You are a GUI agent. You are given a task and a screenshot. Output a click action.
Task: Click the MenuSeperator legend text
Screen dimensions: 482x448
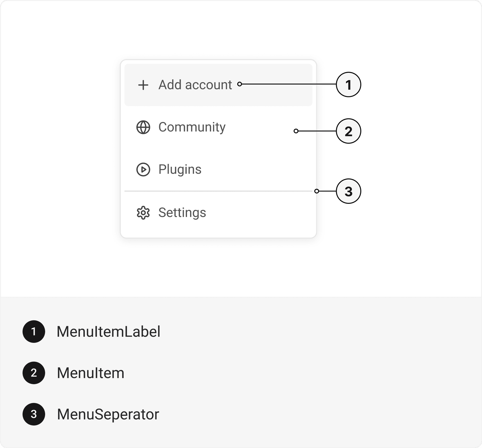tap(108, 414)
